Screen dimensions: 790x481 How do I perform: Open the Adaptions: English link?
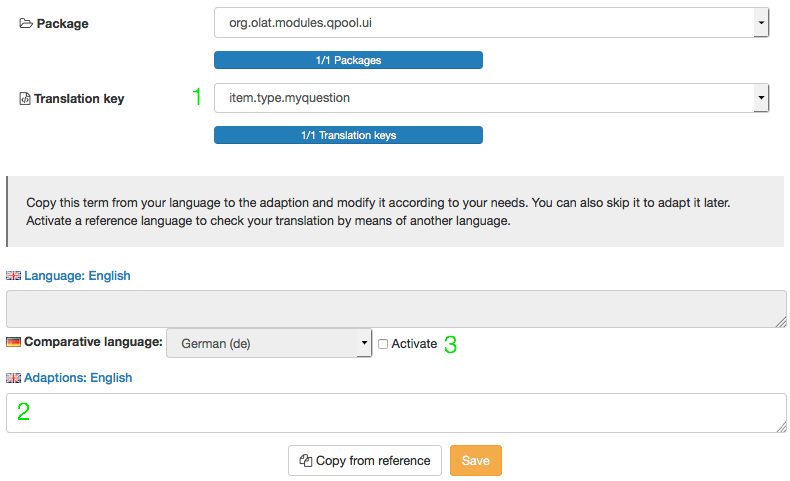(78, 378)
